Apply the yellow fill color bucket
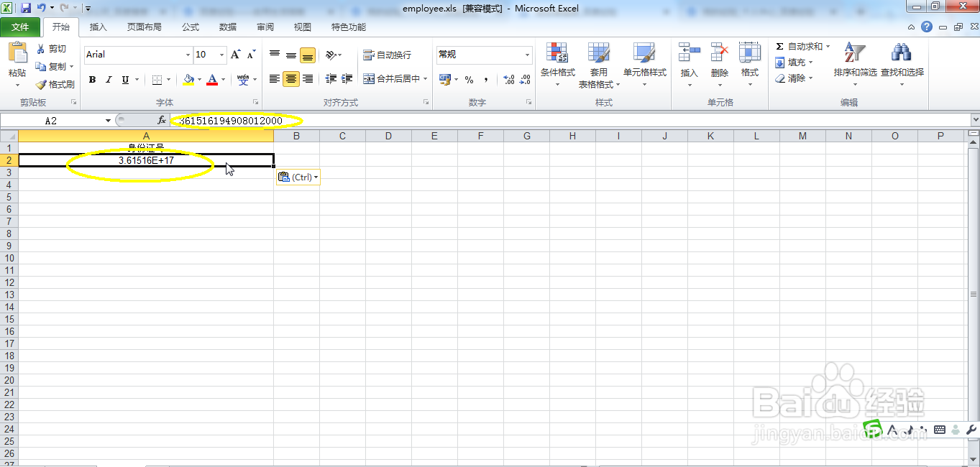The image size is (980, 467). pyautogui.click(x=188, y=80)
